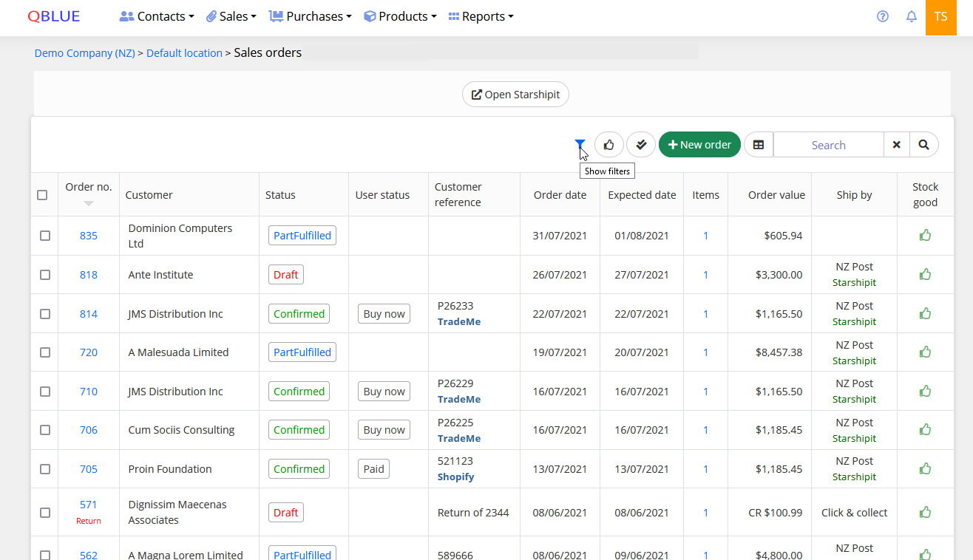Expand the Reports dropdown menu

481,16
